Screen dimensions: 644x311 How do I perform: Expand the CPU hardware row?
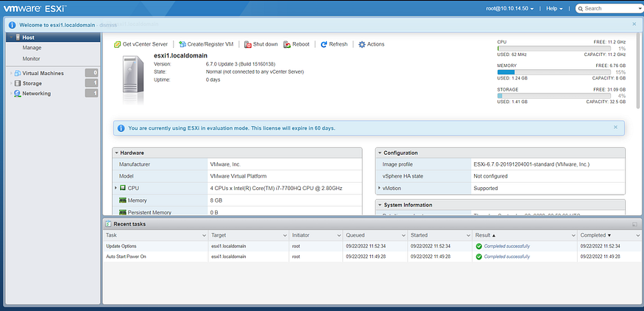coord(116,188)
